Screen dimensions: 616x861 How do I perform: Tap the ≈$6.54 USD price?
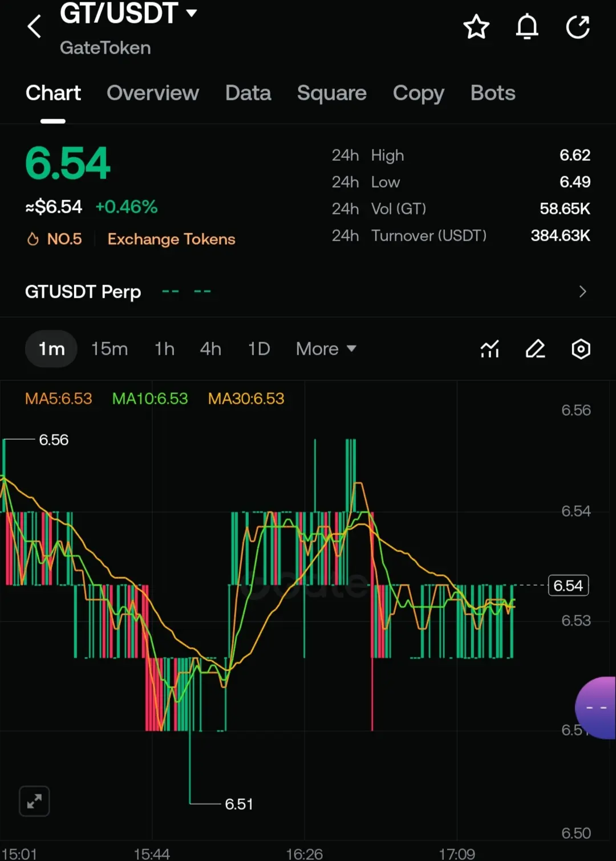(x=54, y=206)
